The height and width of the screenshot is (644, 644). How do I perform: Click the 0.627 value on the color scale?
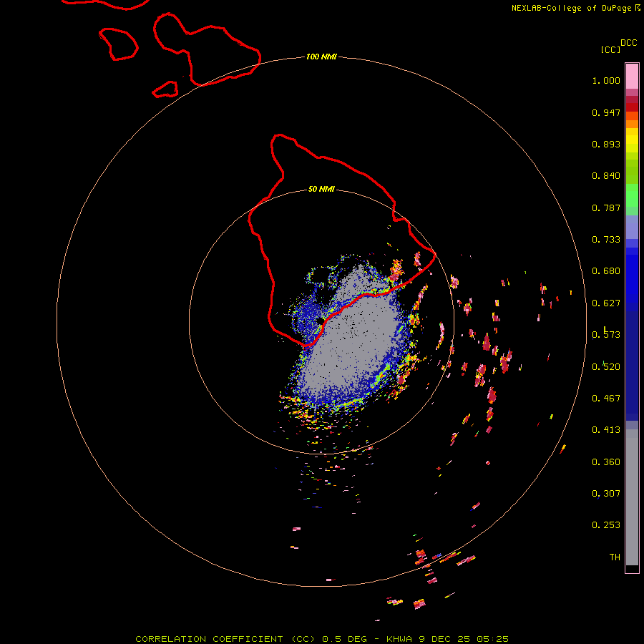click(606, 303)
